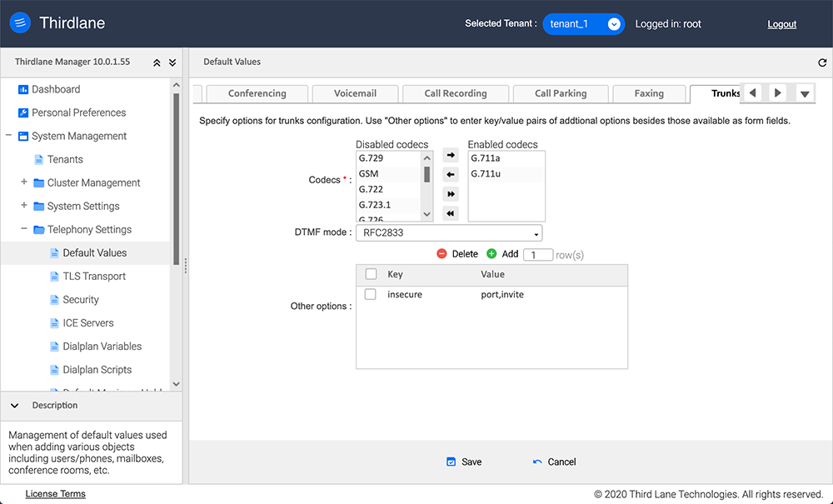The image size is (833, 504).
Task: Check the Key column header checkbox
Action: pos(371,274)
